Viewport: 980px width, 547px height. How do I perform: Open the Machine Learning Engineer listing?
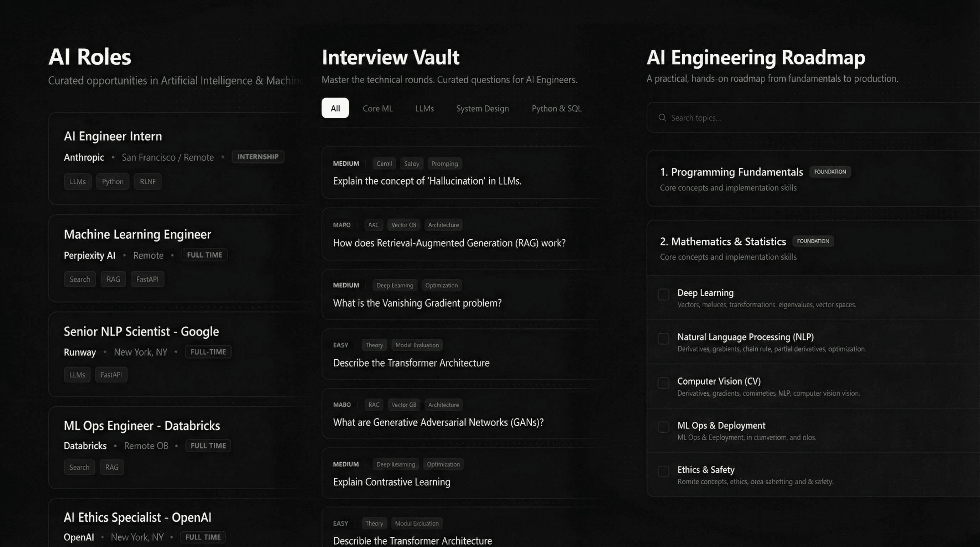point(137,234)
